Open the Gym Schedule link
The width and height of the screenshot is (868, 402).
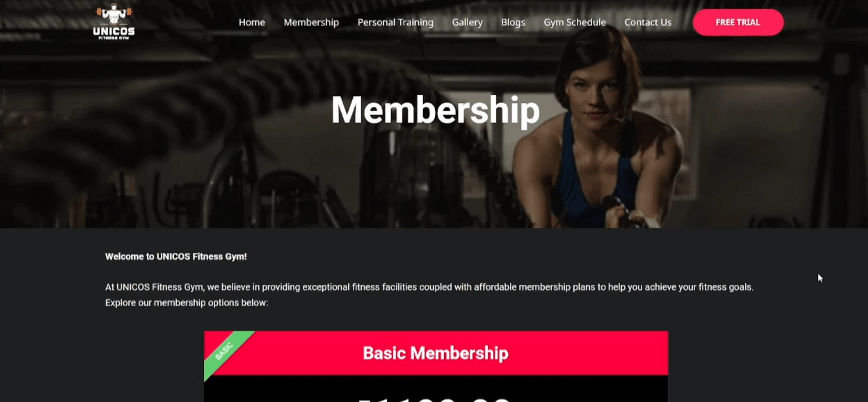coord(574,22)
